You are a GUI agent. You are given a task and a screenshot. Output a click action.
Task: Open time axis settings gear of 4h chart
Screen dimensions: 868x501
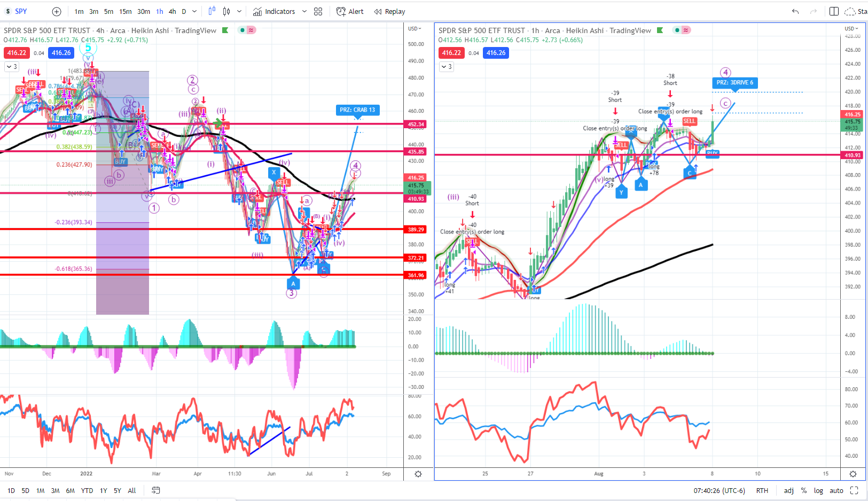[x=418, y=474]
